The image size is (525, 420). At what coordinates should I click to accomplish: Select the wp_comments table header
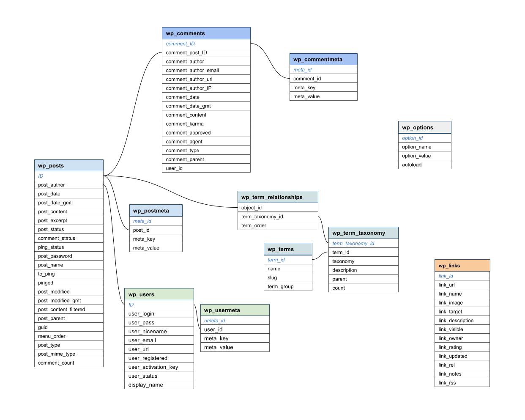206,33
